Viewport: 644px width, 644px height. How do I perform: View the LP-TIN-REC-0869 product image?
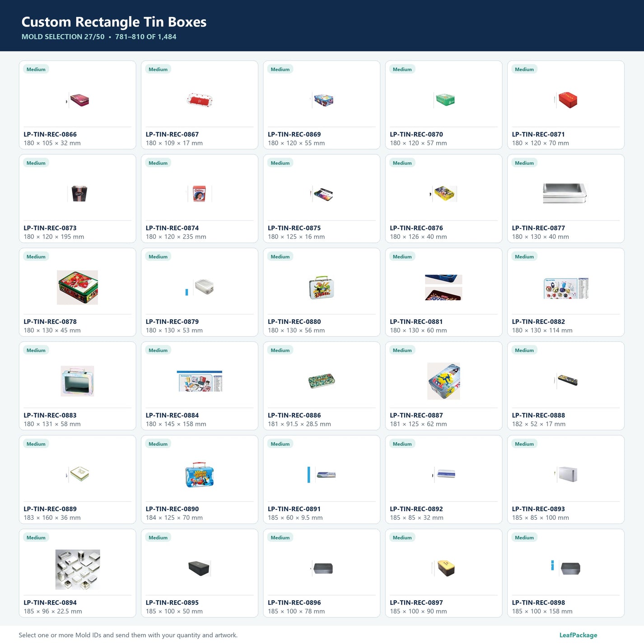(322, 100)
